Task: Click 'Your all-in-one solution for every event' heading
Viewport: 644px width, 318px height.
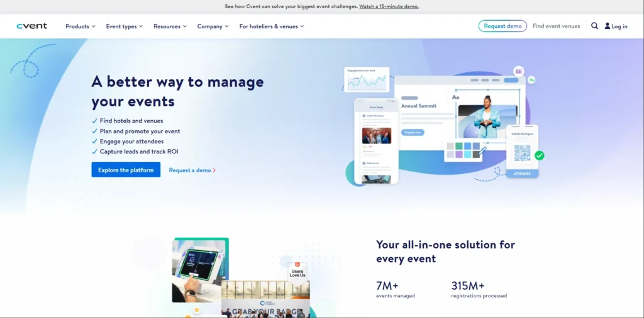Action: 445,252
